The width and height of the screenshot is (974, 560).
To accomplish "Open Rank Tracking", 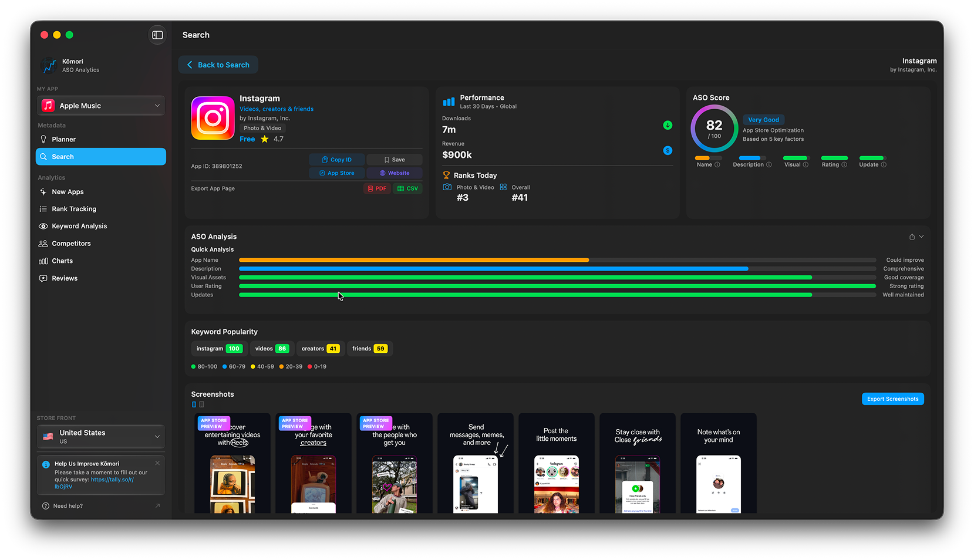I will (x=101, y=209).
